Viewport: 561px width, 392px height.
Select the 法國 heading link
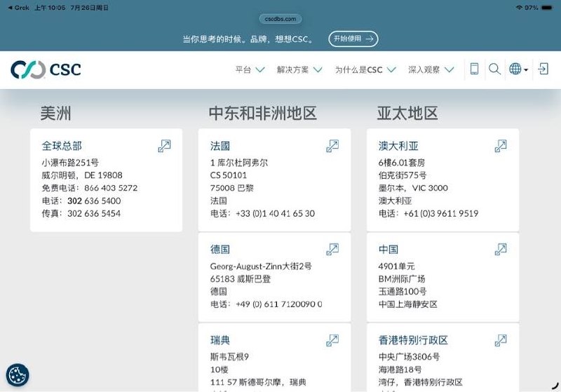click(220, 146)
